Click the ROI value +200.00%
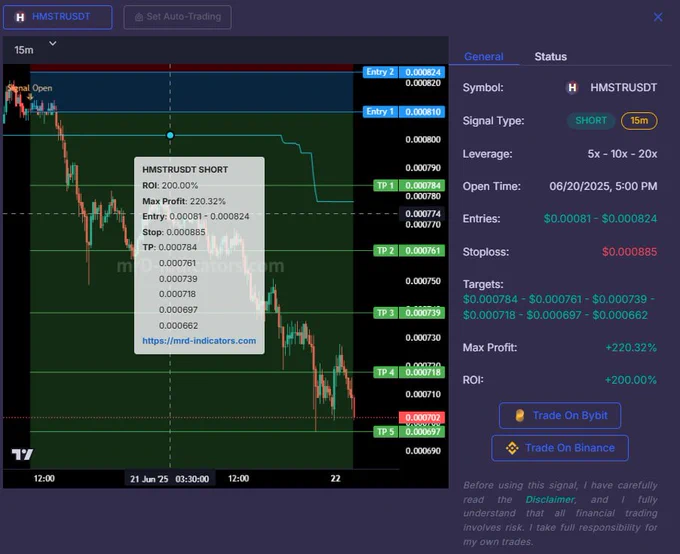This screenshot has width=680, height=554. [631, 380]
